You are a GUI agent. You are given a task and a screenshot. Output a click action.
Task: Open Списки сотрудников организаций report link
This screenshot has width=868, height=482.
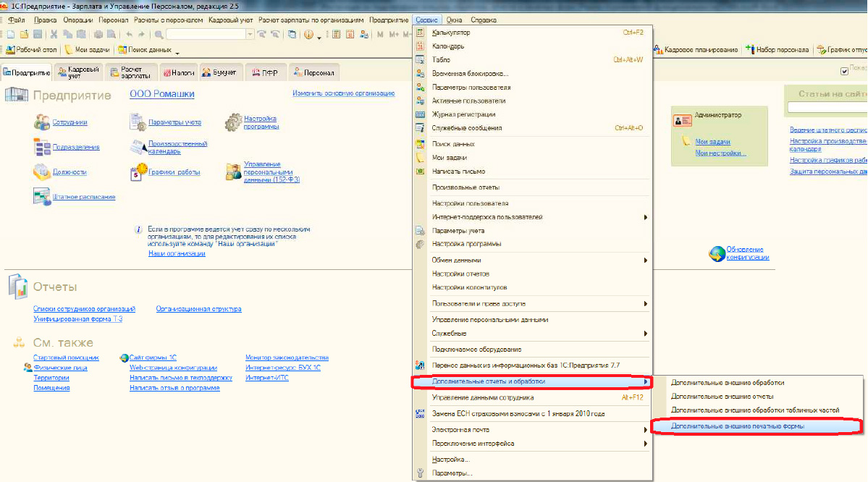[x=84, y=309]
